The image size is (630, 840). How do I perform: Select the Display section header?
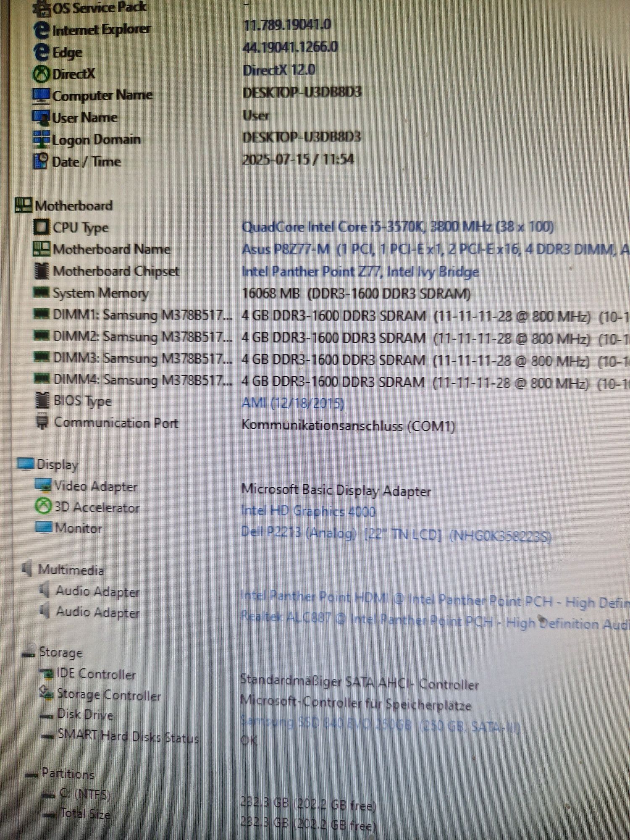(x=58, y=465)
